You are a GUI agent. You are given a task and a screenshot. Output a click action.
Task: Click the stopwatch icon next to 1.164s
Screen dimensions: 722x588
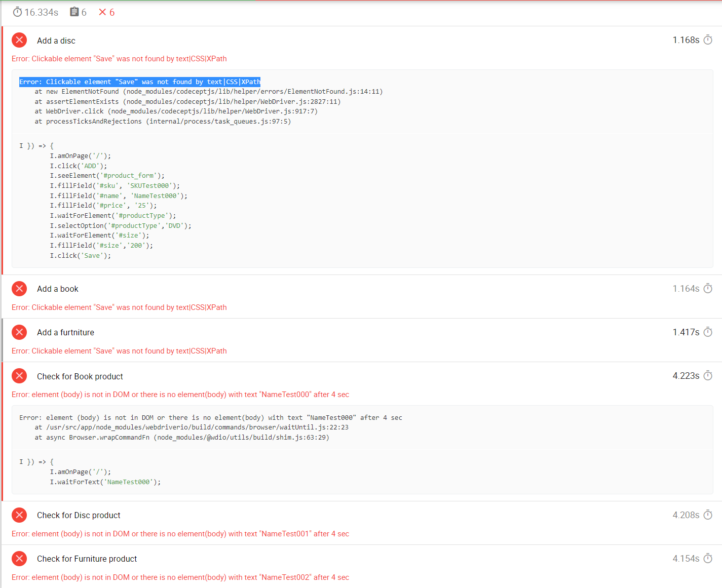(x=708, y=289)
